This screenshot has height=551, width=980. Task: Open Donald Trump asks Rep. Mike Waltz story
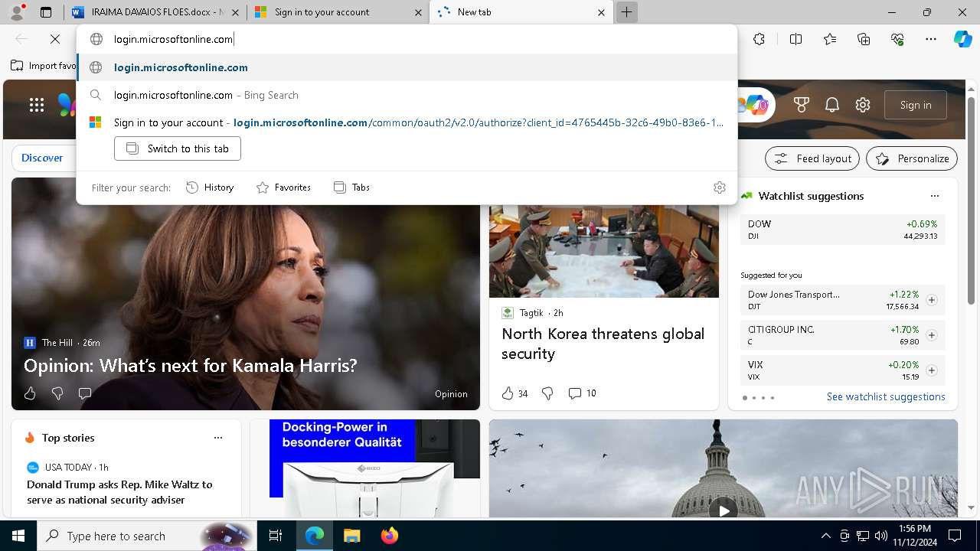tap(119, 492)
